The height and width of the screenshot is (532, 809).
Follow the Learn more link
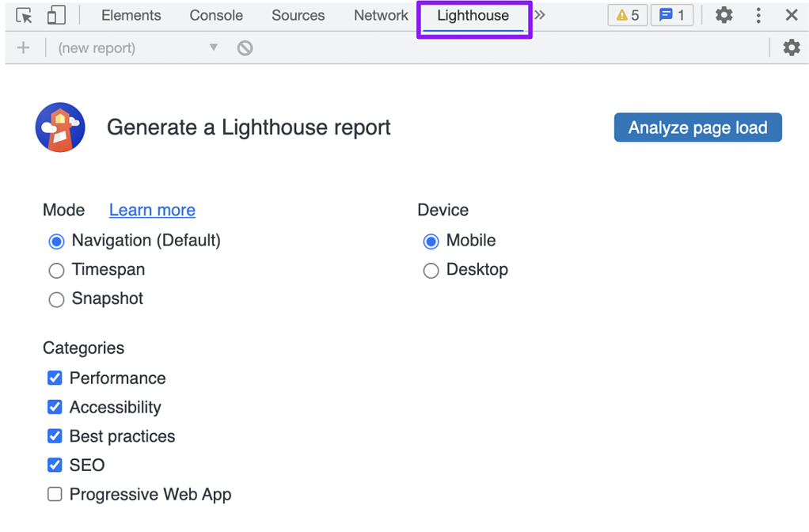click(152, 210)
